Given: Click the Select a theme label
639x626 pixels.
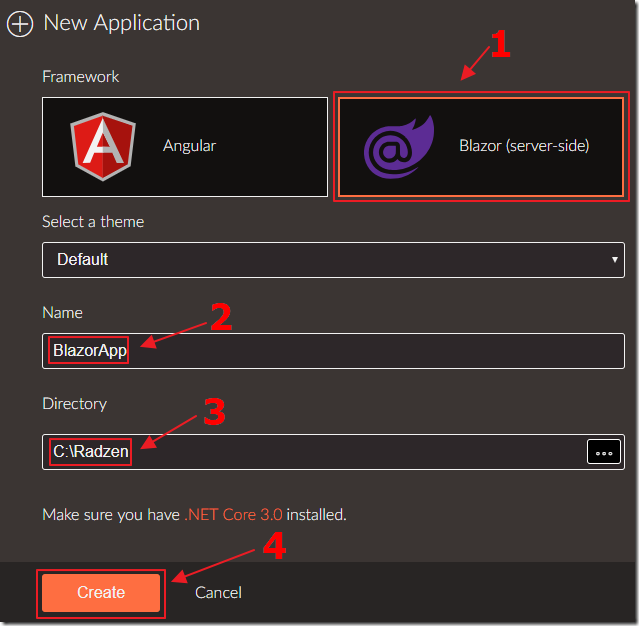Looking at the screenshot, I should tap(93, 222).
